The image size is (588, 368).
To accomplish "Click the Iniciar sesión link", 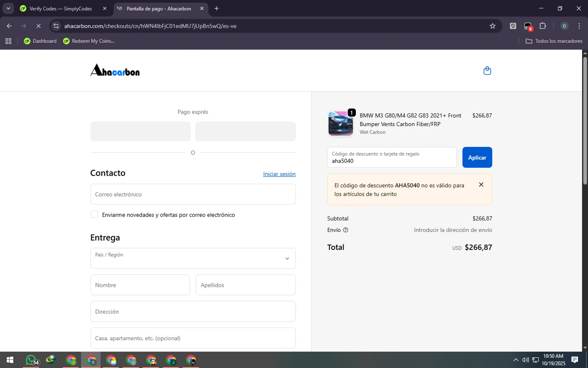I will [x=279, y=174].
